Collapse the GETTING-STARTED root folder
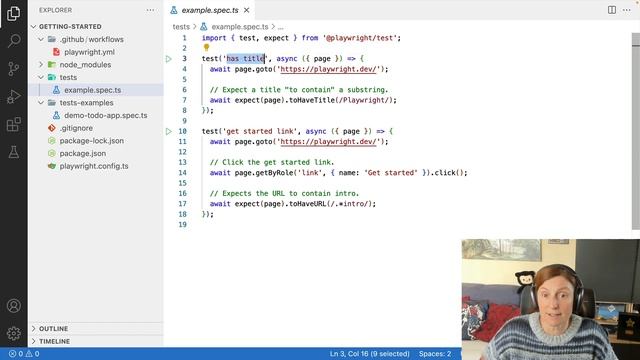Image resolution: width=640 pixels, height=360 pixels. pos(33,27)
